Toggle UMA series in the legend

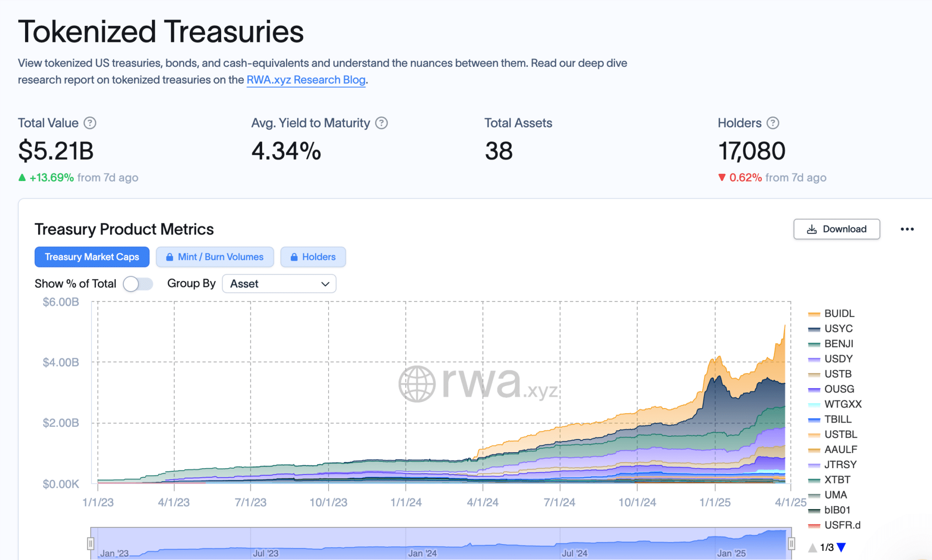[827, 495]
